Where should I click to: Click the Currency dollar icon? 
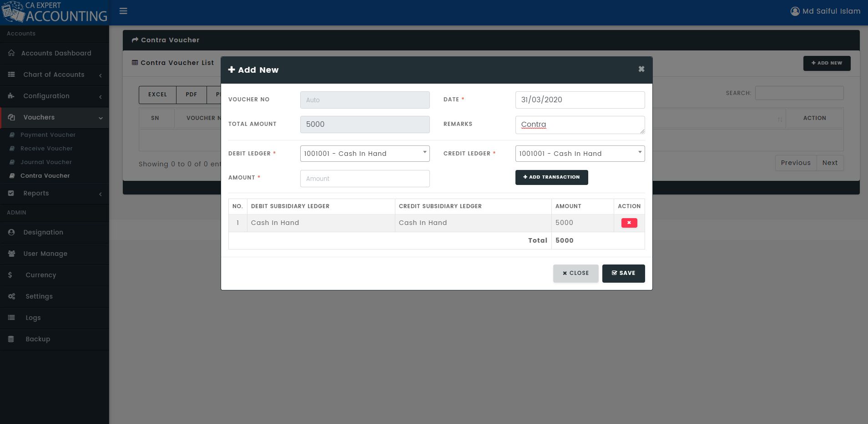(10, 275)
